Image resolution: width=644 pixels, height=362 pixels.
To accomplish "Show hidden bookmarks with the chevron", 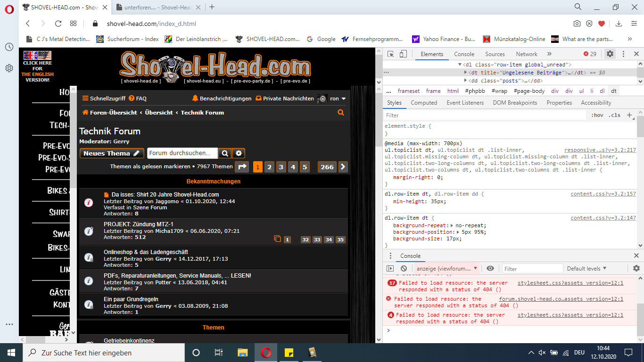I will tap(630, 39).
